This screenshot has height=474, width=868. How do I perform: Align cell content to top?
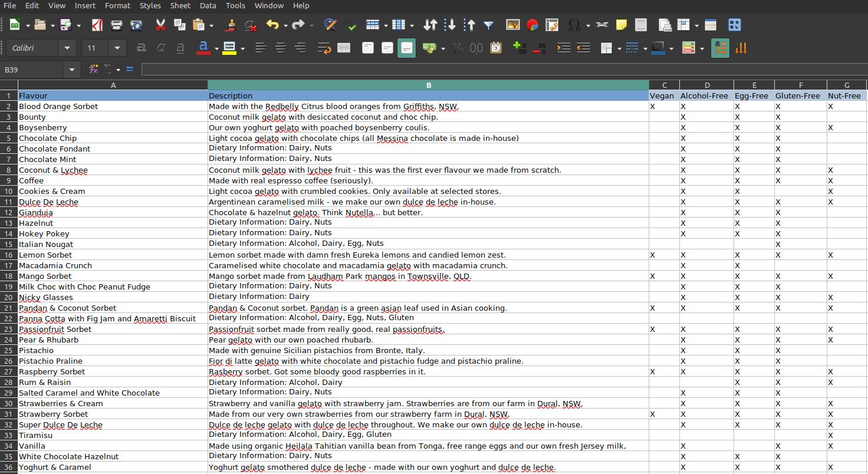pyautogui.click(x=368, y=48)
